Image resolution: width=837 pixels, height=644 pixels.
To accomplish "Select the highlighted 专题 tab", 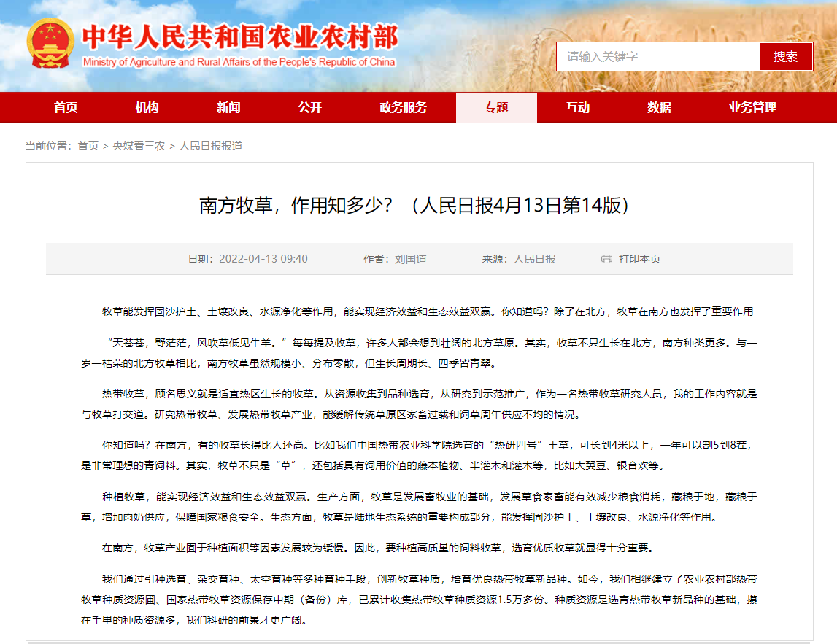I will pos(496,107).
